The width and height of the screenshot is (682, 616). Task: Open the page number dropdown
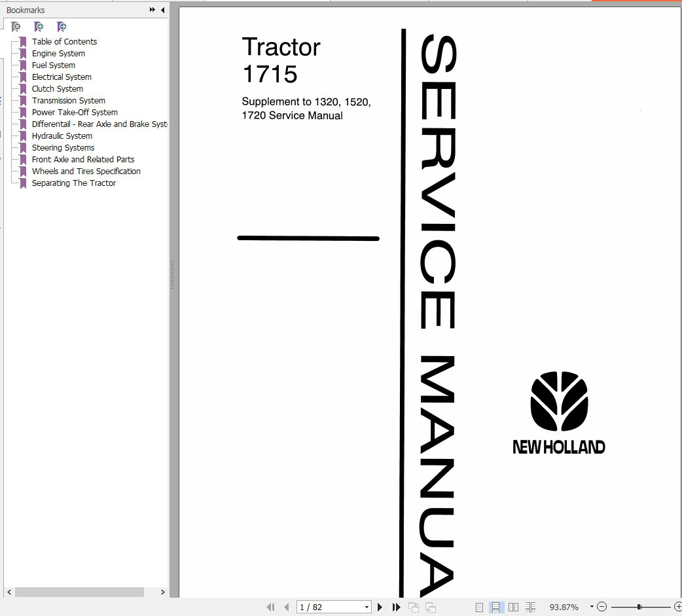point(367,607)
